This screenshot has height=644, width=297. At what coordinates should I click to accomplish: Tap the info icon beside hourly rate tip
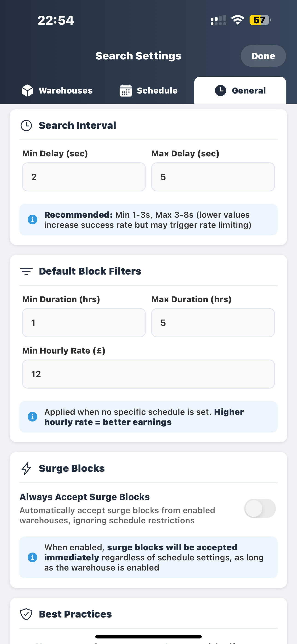coord(32,416)
